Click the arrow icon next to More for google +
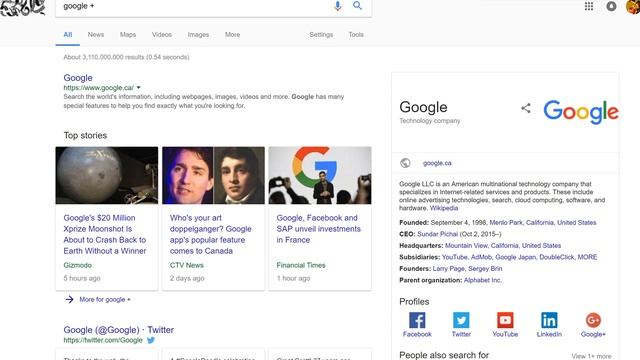 (69, 300)
